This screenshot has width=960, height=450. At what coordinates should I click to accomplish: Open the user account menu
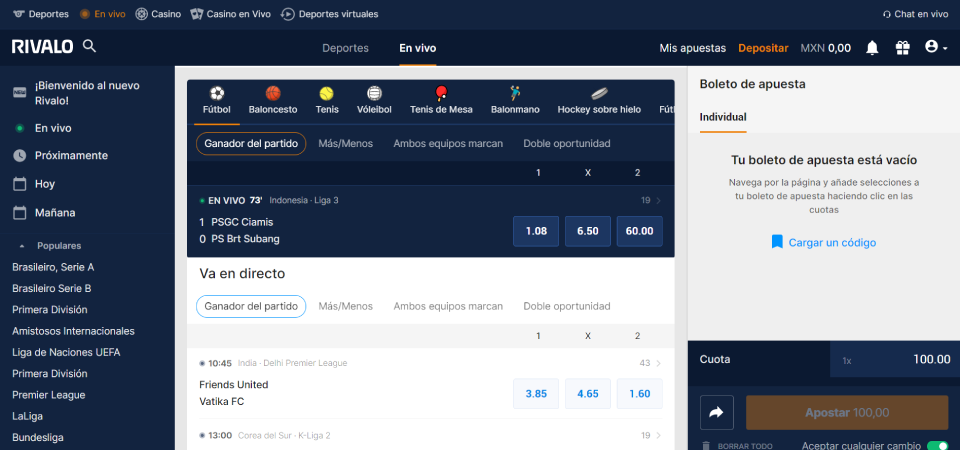(936, 47)
